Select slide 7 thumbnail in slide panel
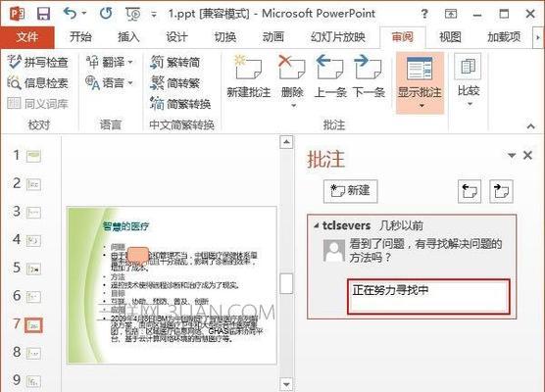Viewport: 545px width, 392px height. 33,325
